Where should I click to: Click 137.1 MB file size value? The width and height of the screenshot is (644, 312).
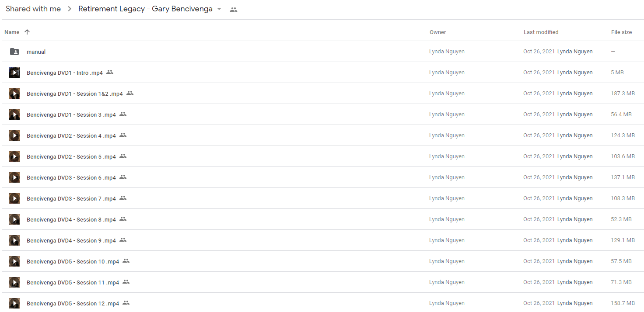pos(623,177)
